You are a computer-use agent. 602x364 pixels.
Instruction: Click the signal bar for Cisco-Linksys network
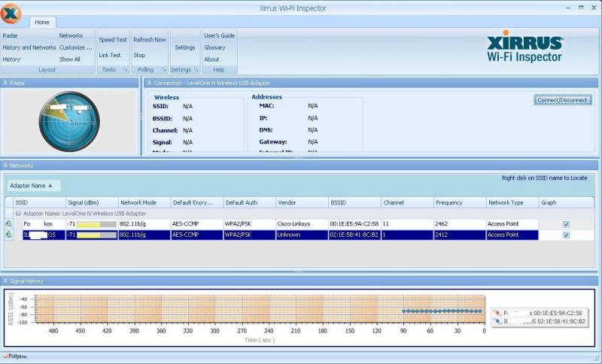click(x=97, y=224)
